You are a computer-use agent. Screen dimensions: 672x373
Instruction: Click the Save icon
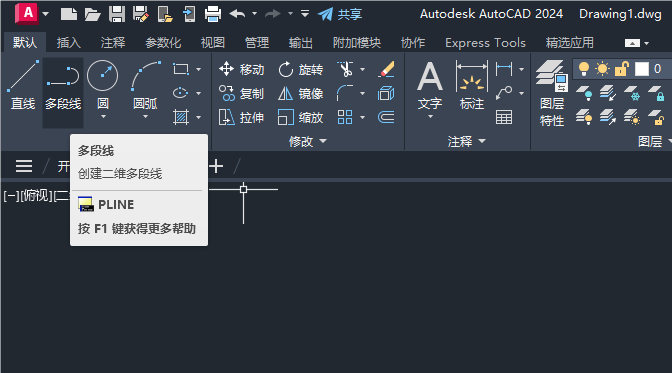[117, 14]
